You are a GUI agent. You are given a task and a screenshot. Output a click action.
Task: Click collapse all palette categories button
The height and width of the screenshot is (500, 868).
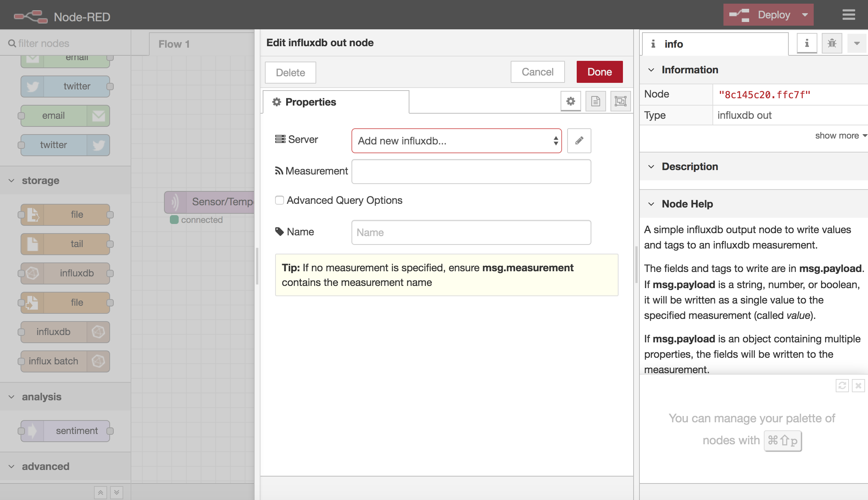tap(101, 492)
